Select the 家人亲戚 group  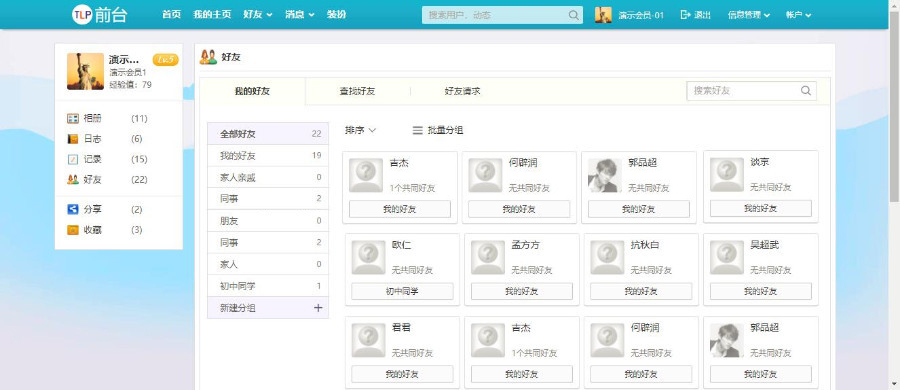[x=268, y=177]
